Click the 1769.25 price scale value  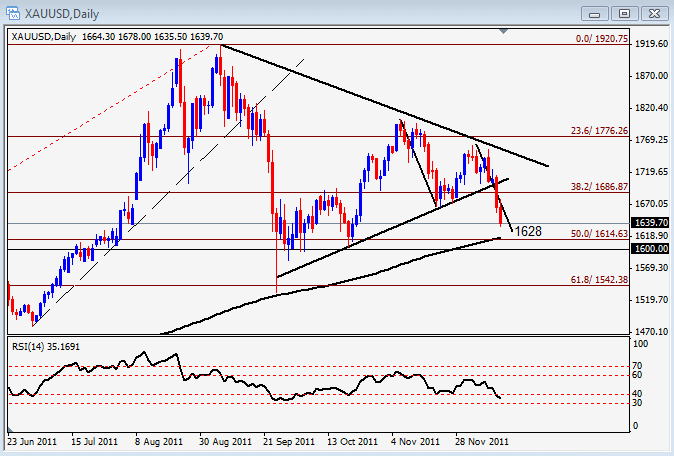[652, 140]
